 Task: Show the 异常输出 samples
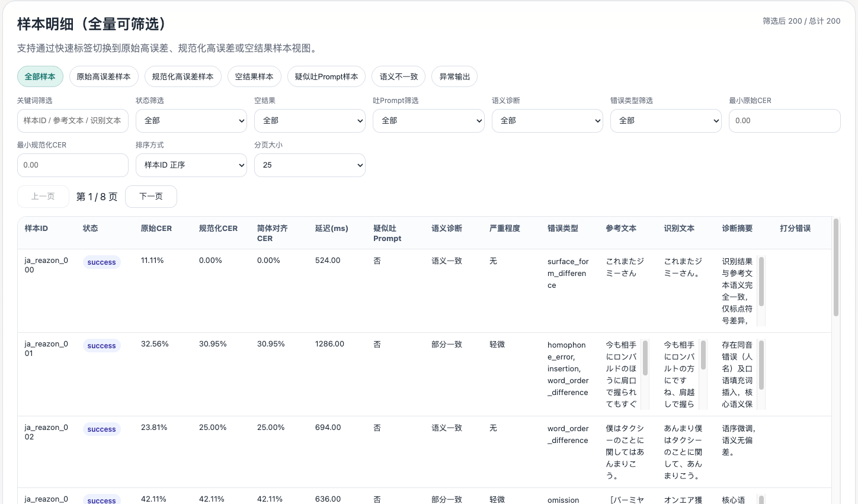[454, 76]
